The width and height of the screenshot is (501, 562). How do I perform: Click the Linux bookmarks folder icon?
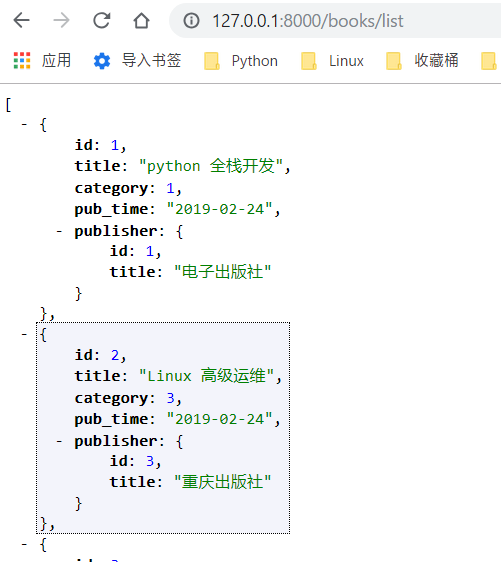tap(309, 61)
